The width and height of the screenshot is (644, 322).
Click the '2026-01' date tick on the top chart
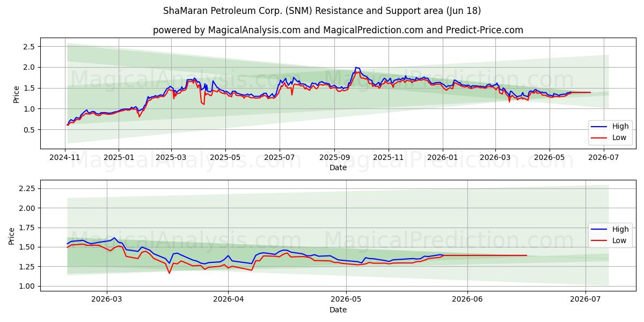click(x=443, y=158)
